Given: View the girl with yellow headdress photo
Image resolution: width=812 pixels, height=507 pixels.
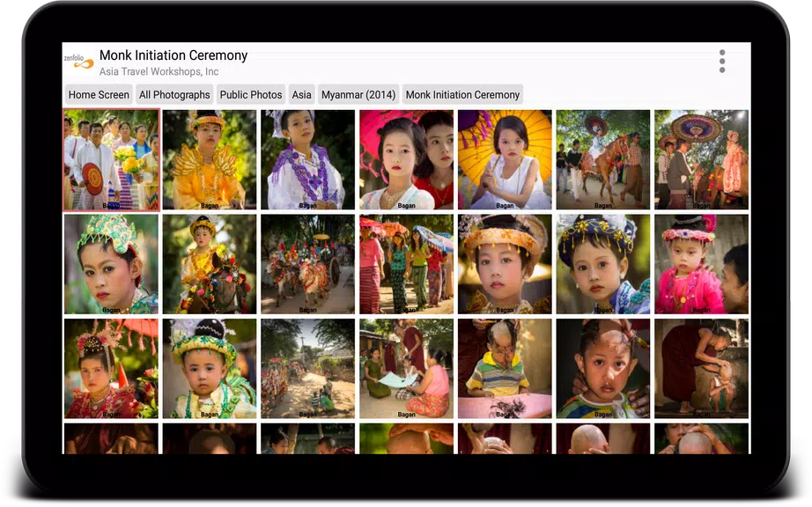Looking at the screenshot, I should click(x=209, y=158).
